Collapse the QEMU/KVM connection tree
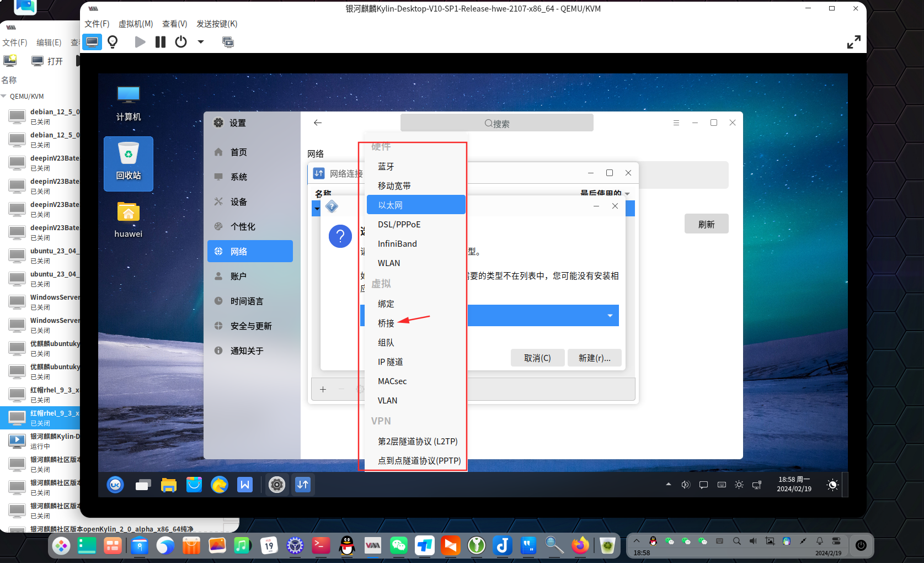 (x=4, y=96)
